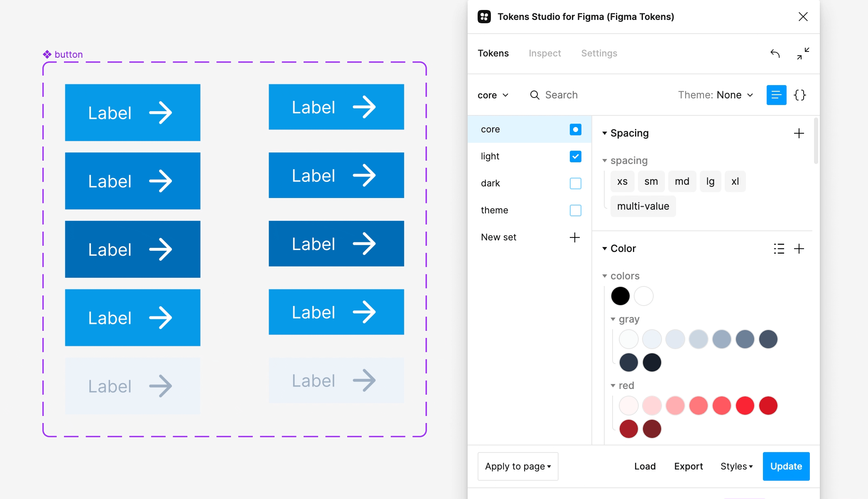Collapse the Spacing section
The image size is (868, 499).
[605, 133]
